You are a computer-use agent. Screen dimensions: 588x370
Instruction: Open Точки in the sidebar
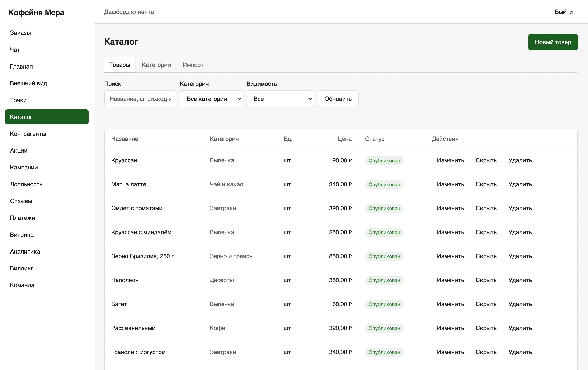pos(47,100)
